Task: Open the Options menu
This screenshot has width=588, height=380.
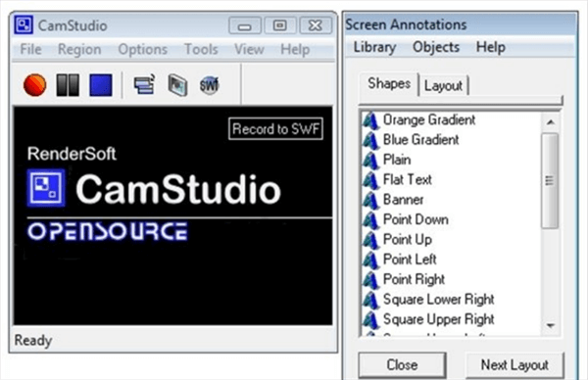Action: click(x=142, y=50)
